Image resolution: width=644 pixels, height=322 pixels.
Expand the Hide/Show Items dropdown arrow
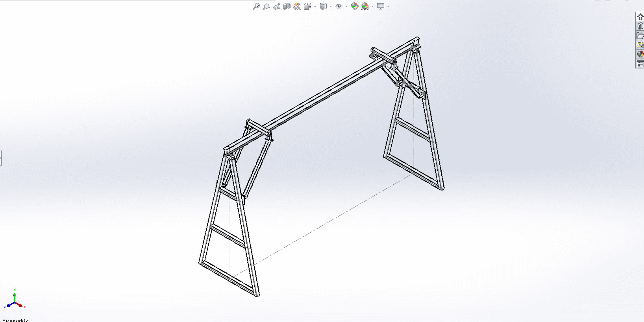[346, 6]
